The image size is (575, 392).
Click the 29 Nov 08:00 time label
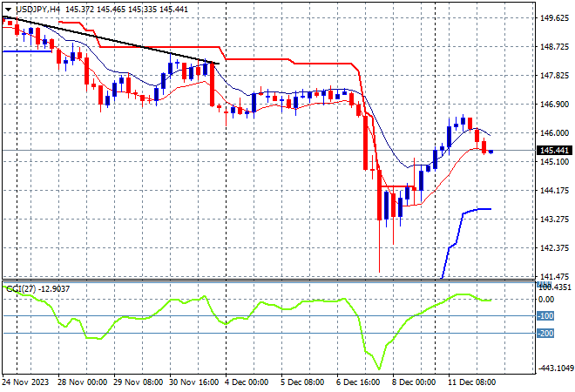[x=139, y=382]
